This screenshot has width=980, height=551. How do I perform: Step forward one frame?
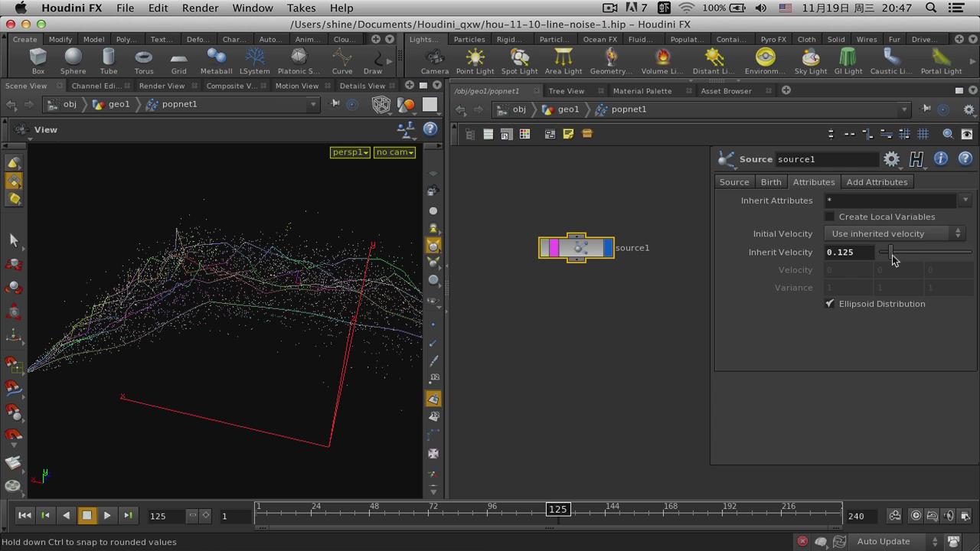[x=128, y=516]
